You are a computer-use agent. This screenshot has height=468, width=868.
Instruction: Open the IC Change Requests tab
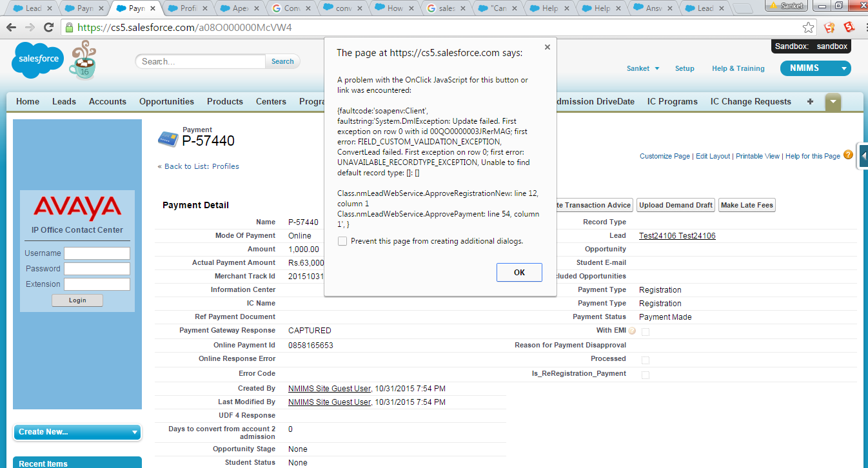[751, 102]
